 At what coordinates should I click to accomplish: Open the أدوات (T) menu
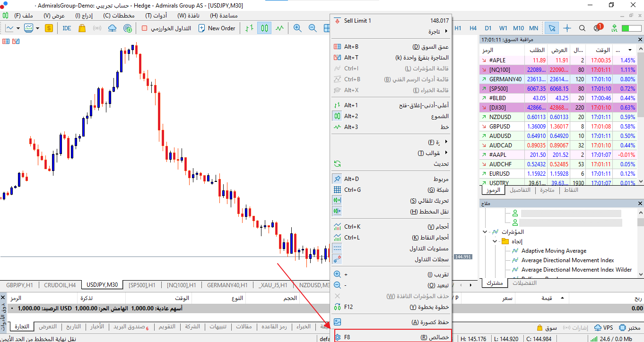click(x=156, y=16)
